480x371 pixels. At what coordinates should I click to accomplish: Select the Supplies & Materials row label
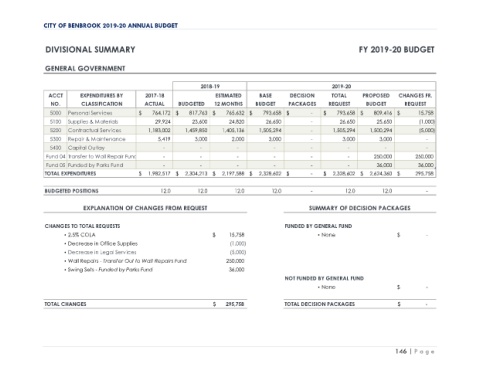(x=93, y=122)
